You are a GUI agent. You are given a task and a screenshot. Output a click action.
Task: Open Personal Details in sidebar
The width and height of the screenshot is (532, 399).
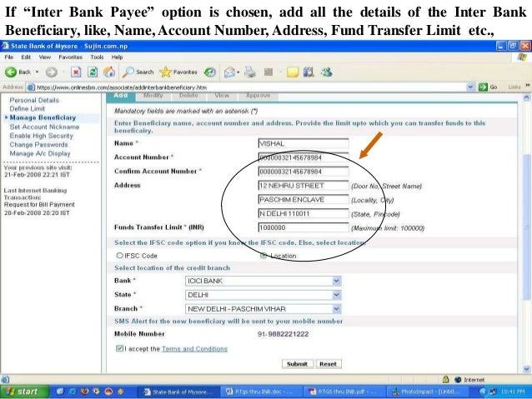point(34,100)
